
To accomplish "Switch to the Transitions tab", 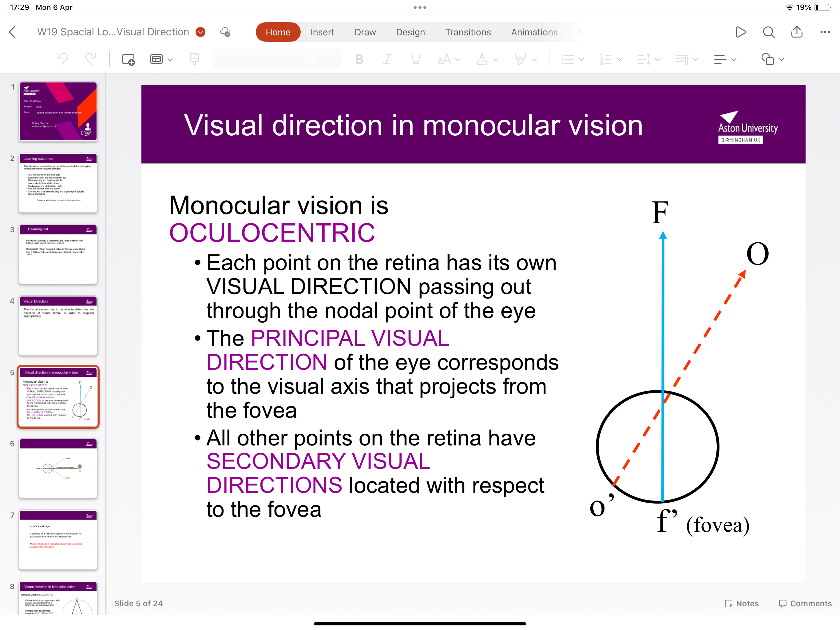I will (x=468, y=32).
